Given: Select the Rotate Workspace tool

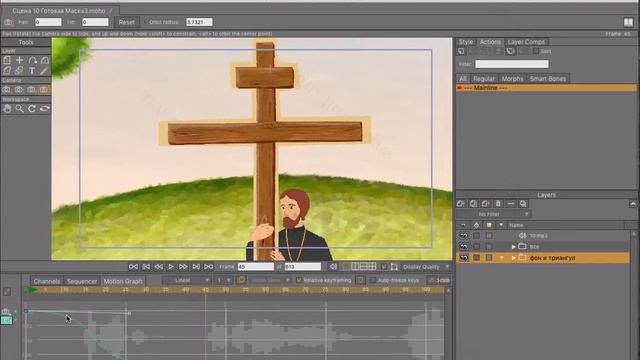Looking at the screenshot, I should click(x=32, y=109).
